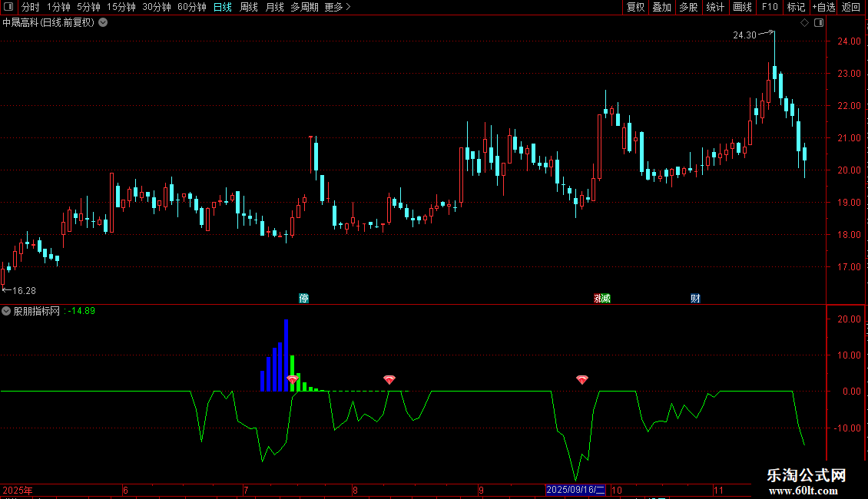
Task: Open 多周期 multi-period view
Action: (304, 7)
